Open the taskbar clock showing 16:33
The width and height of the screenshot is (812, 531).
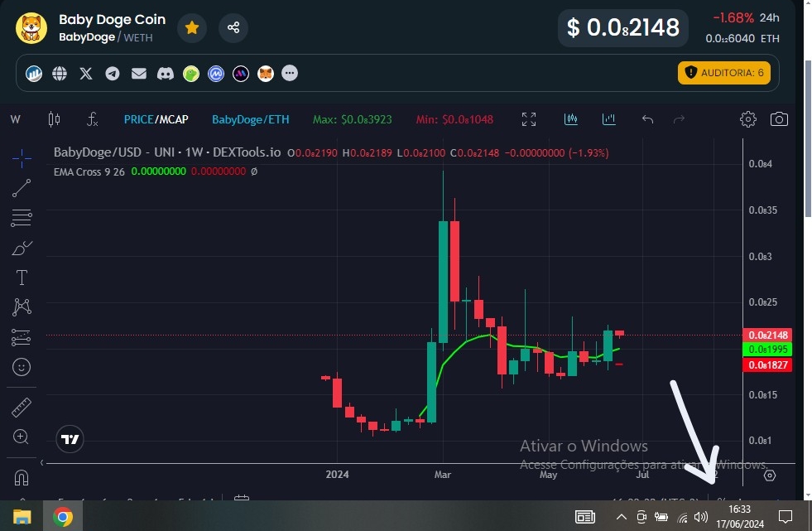point(739,516)
